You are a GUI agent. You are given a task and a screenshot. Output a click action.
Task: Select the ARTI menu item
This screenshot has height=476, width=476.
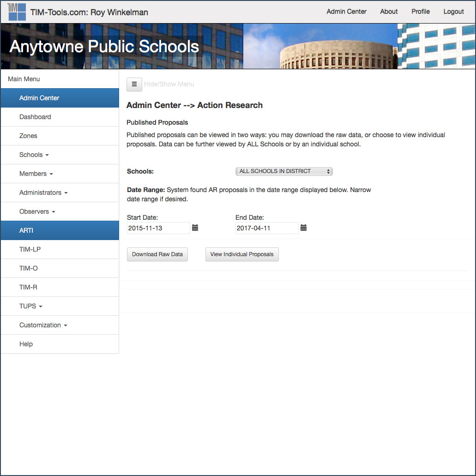tap(60, 230)
